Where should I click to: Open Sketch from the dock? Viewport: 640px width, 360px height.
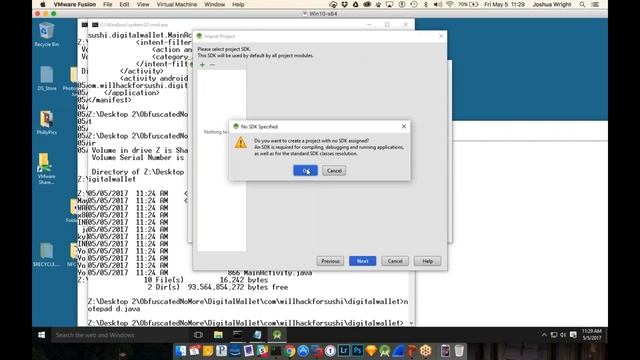371,351
